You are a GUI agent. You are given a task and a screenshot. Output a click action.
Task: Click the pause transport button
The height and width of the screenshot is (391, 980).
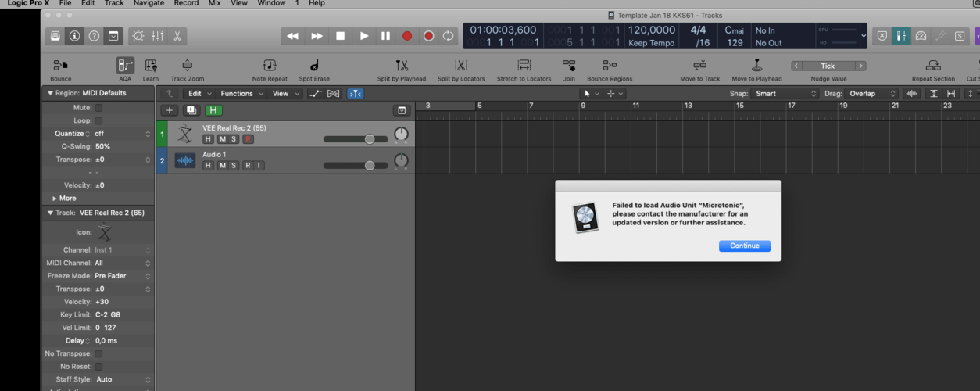point(385,36)
